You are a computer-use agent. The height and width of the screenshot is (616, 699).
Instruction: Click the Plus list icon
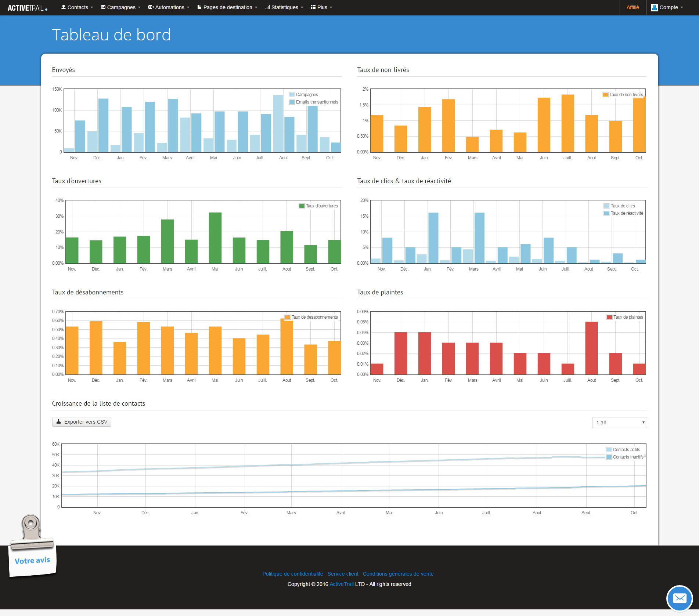coord(313,7)
